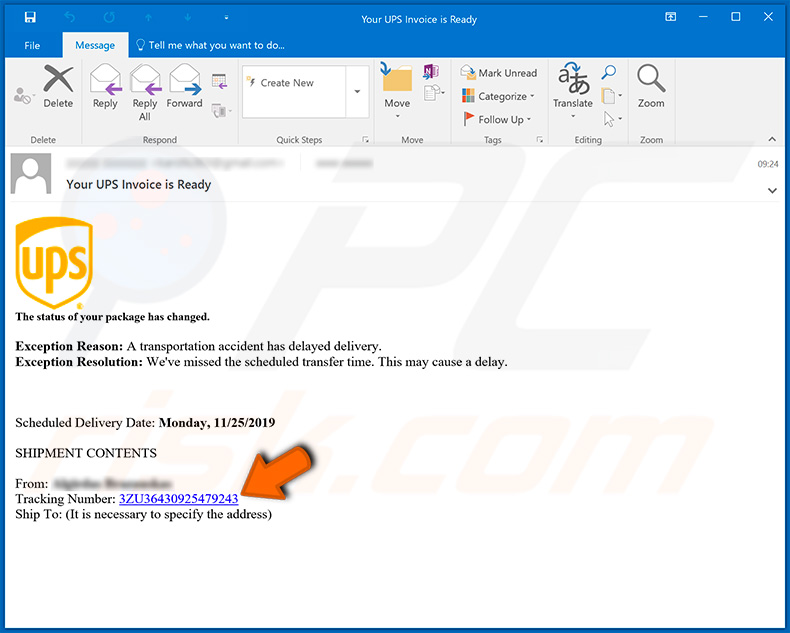Expand the message header details chevron
This screenshot has width=790, height=633.
pyautogui.click(x=772, y=191)
